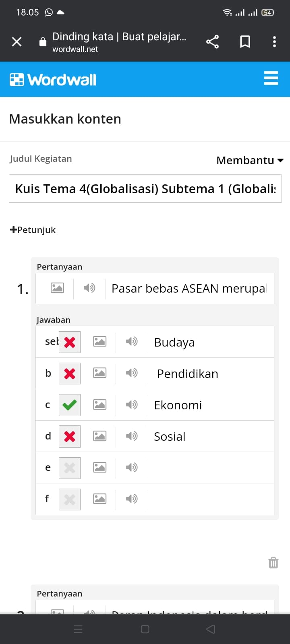This screenshot has height=644, width=290.
Task: Add audio to the Ekonomi answer
Action: point(132,404)
